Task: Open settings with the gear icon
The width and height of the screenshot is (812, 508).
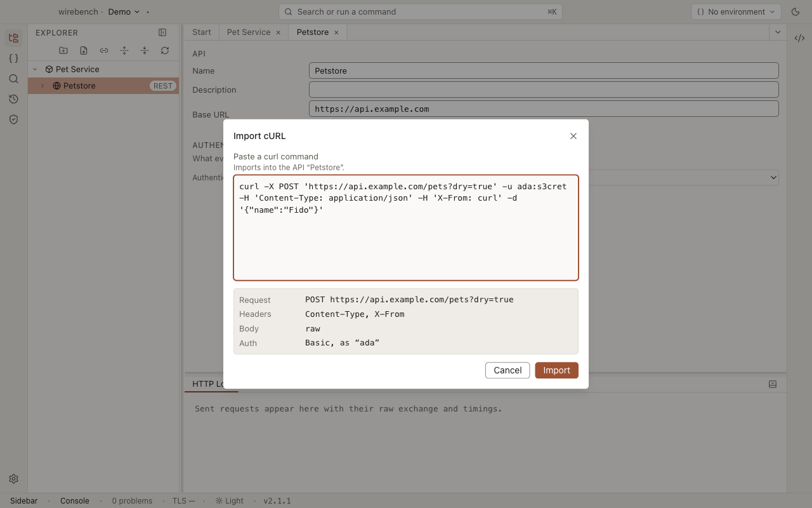Action: (13, 479)
